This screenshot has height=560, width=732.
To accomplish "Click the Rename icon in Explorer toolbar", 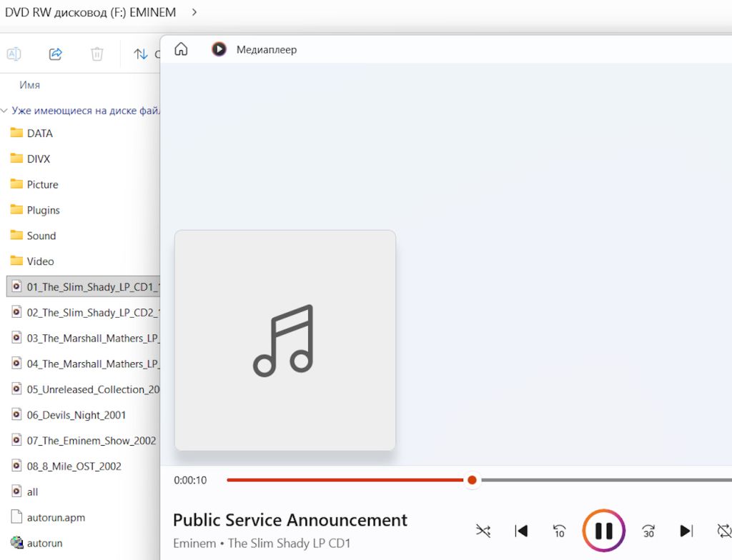I will click(14, 54).
